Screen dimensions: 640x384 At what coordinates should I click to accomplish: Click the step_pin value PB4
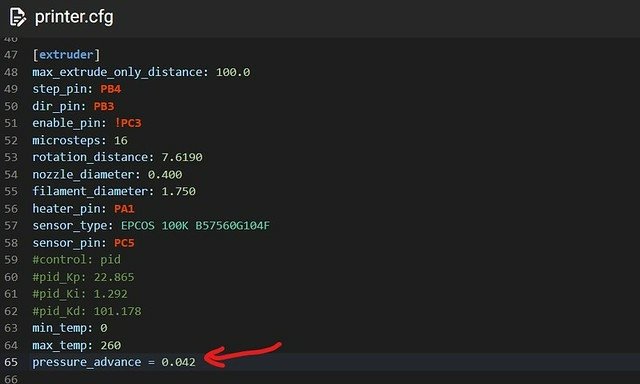click(111, 89)
